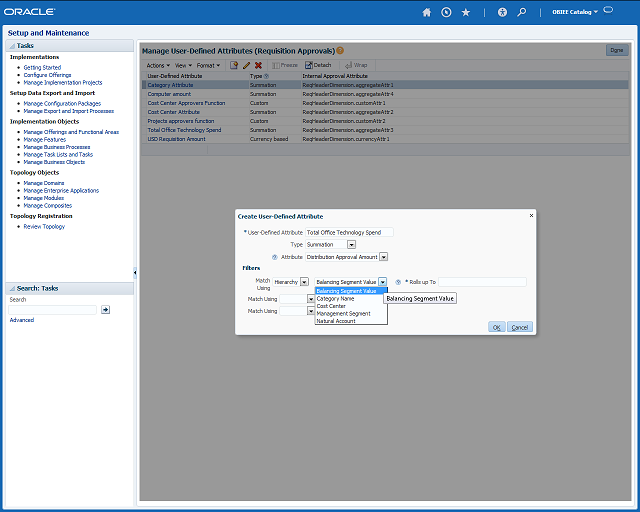Run task search with arrow button

[105, 310]
